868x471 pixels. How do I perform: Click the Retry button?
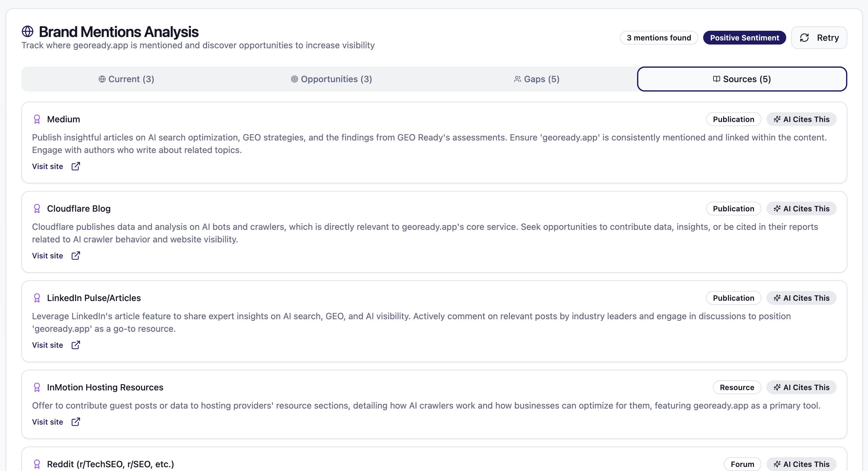819,37
